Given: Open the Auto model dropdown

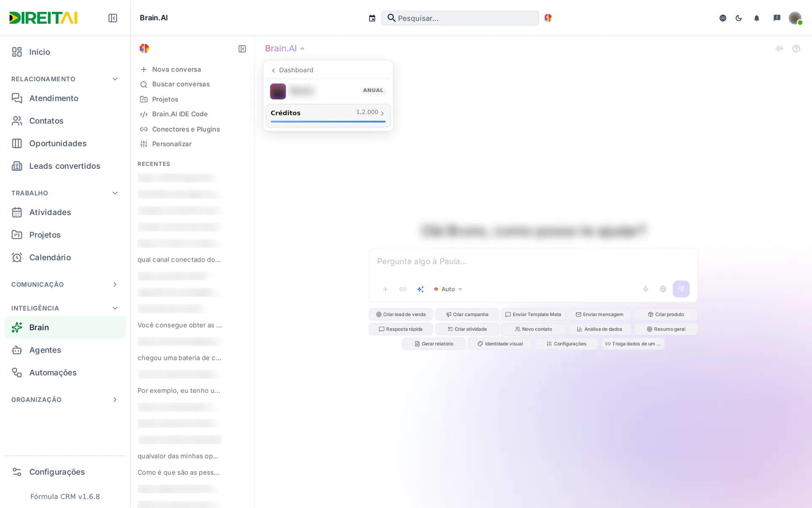Looking at the screenshot, I should [448, 289].
